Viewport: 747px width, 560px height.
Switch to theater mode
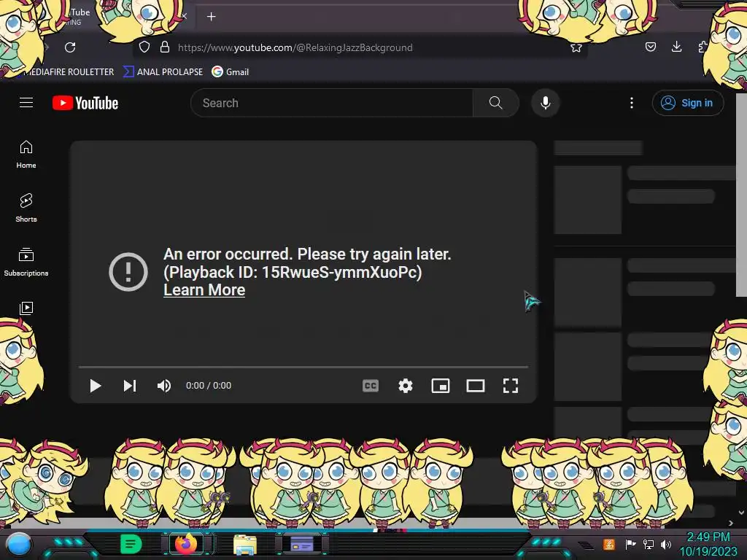pyautogui.click(x=476, y=386)
